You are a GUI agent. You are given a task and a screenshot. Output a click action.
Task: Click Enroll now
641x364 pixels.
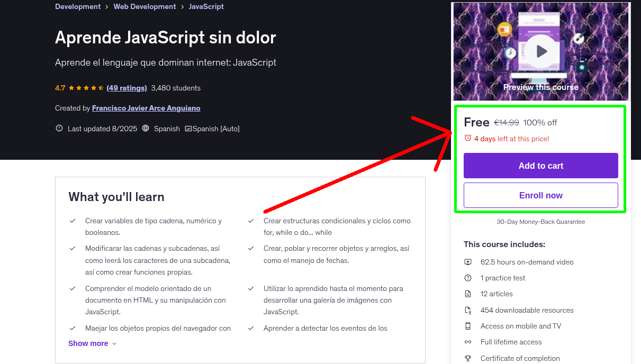(540, 195)
